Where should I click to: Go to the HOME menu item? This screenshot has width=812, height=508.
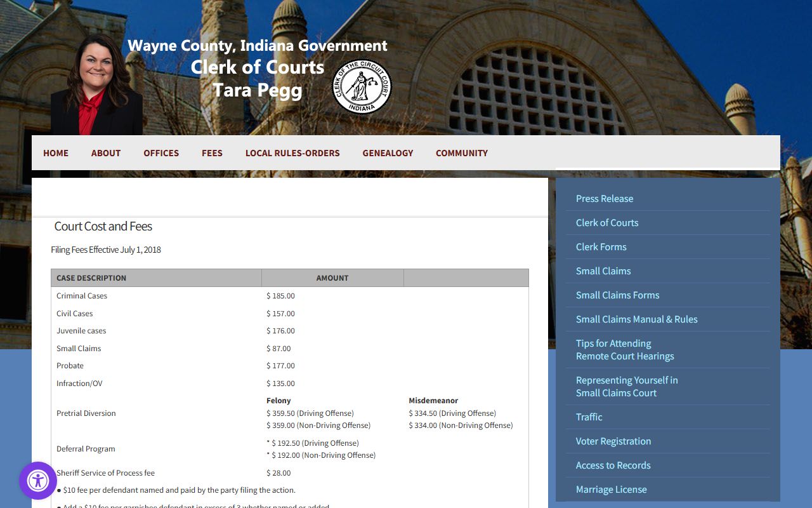[x=56, y=153]
